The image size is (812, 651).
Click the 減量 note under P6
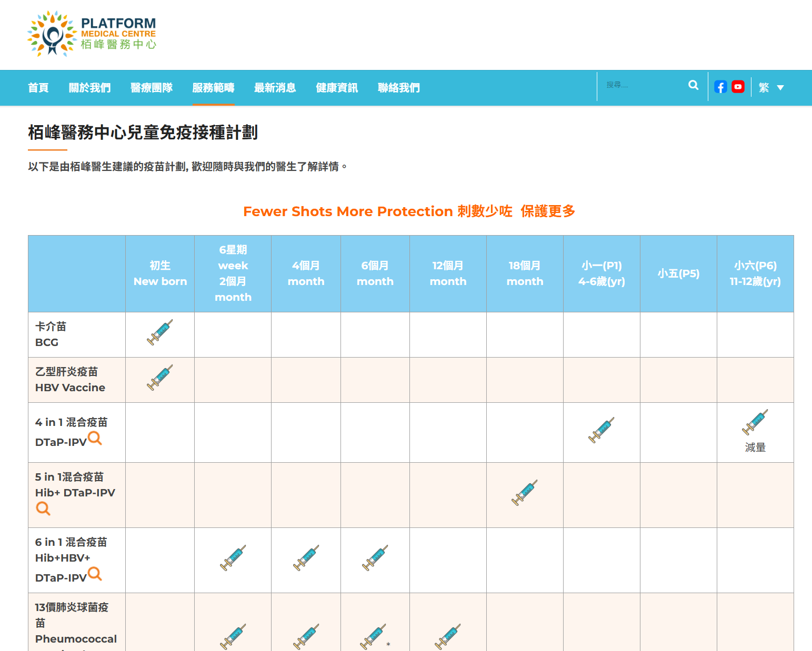pyautogui.click(x=755, y=447)
